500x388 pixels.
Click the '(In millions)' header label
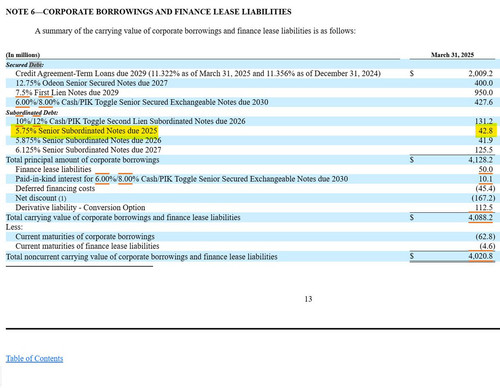[23, 55]
